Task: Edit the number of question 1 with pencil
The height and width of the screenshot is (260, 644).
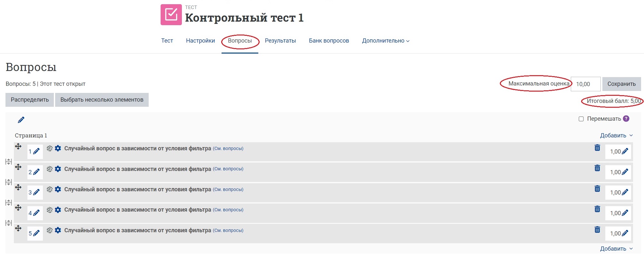Action: (36, 151)
